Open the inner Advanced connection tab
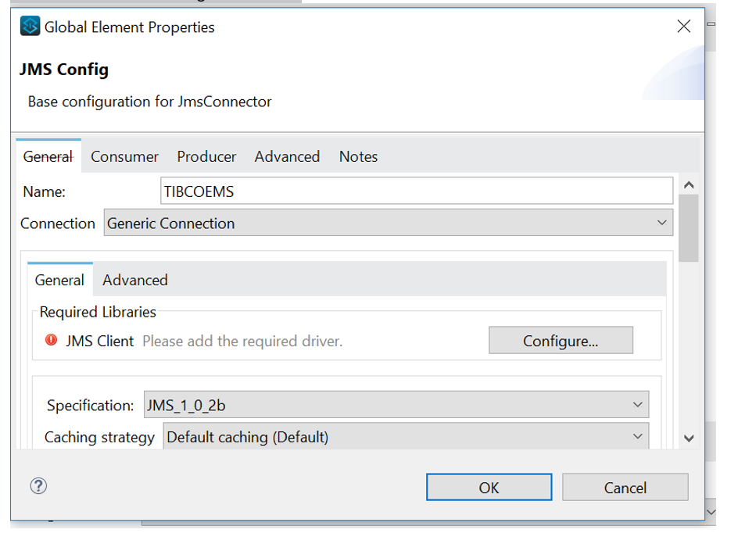 (x=135, y=280)
